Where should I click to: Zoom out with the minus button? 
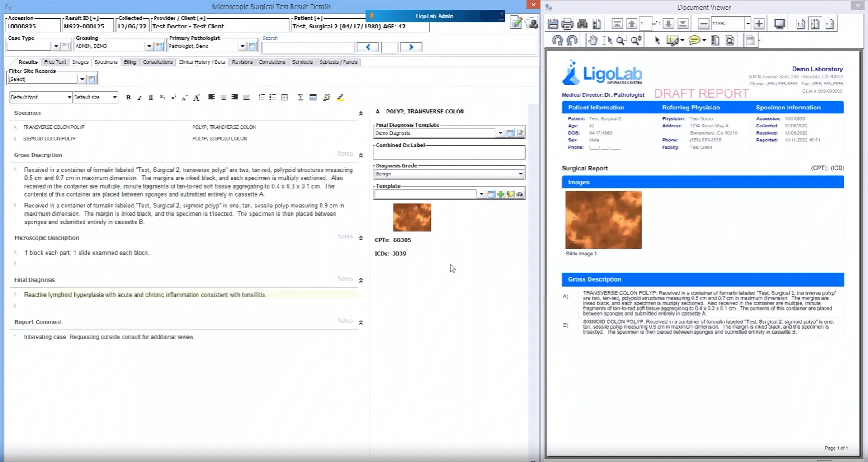pyautogui.click(x=703, y=24)
